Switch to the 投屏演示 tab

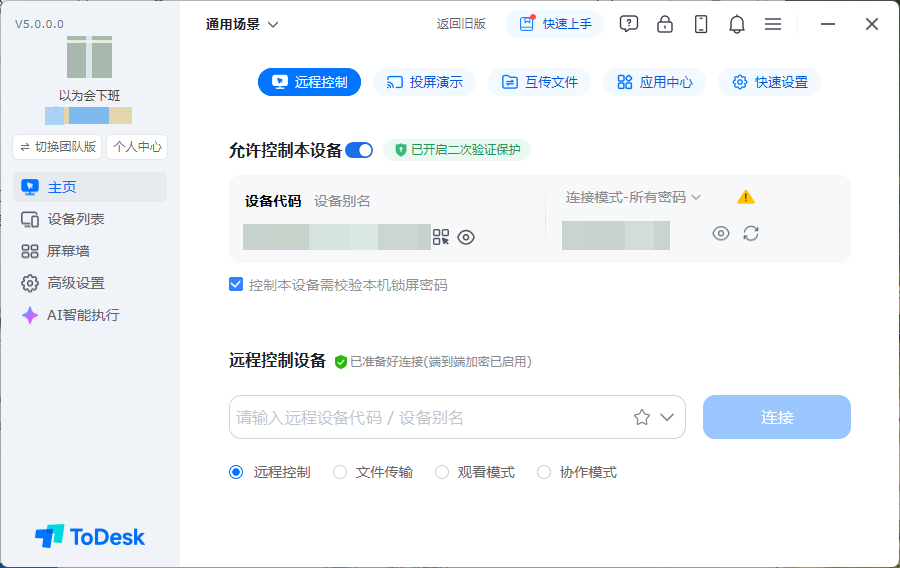(x=424, y=82)
